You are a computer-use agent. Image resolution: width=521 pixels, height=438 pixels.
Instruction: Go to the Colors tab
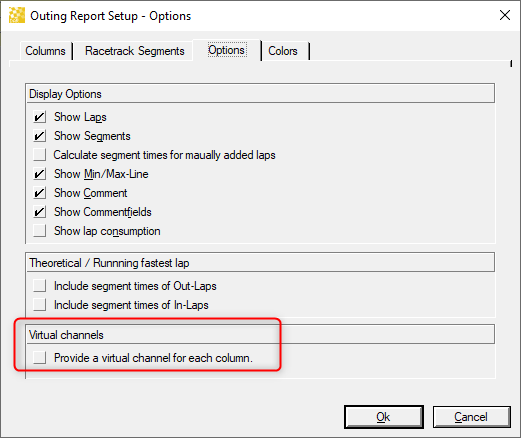pyautogui.click(x=283, y=51)
